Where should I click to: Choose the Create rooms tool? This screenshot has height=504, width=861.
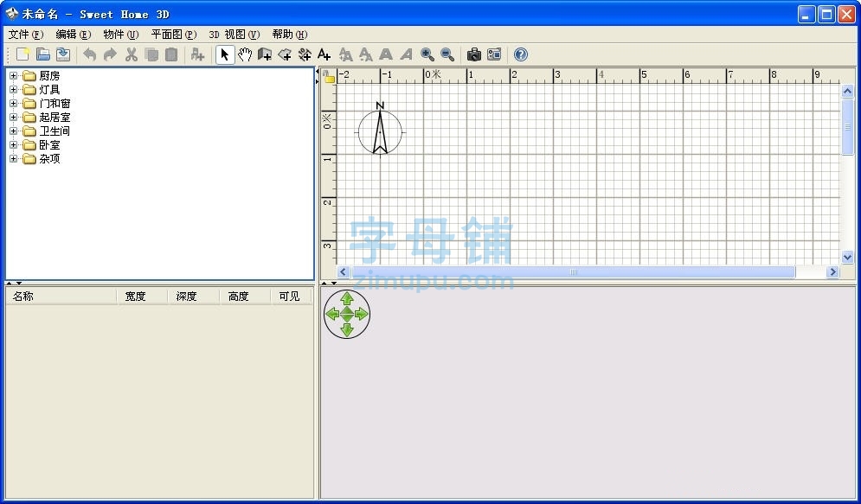pos(285,54)
